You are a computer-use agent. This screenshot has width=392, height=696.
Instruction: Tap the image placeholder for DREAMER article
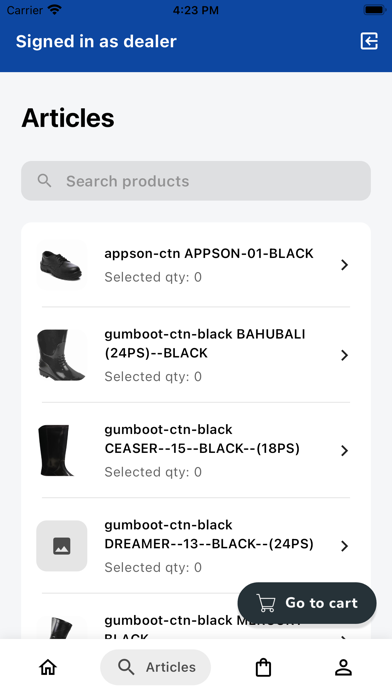click(x=62, y=546)
